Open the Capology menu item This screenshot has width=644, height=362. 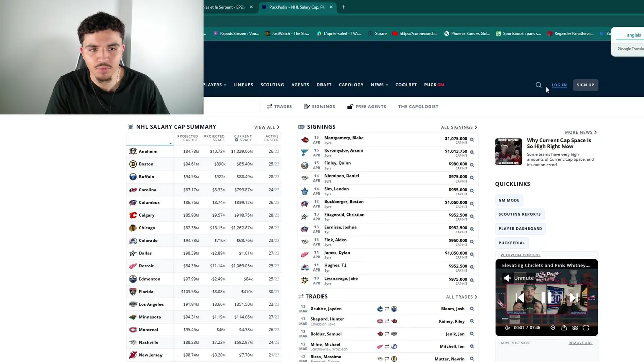[x=351, y=85]
